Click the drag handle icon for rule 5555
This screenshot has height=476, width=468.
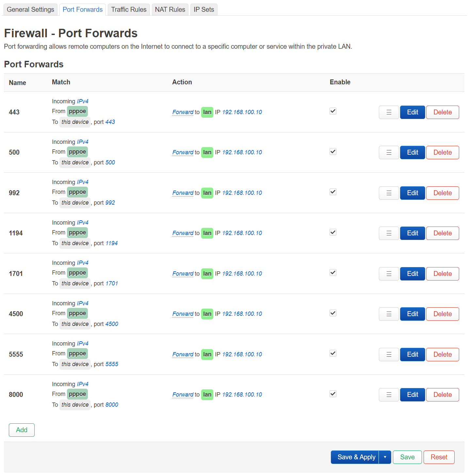coord(389,354)
